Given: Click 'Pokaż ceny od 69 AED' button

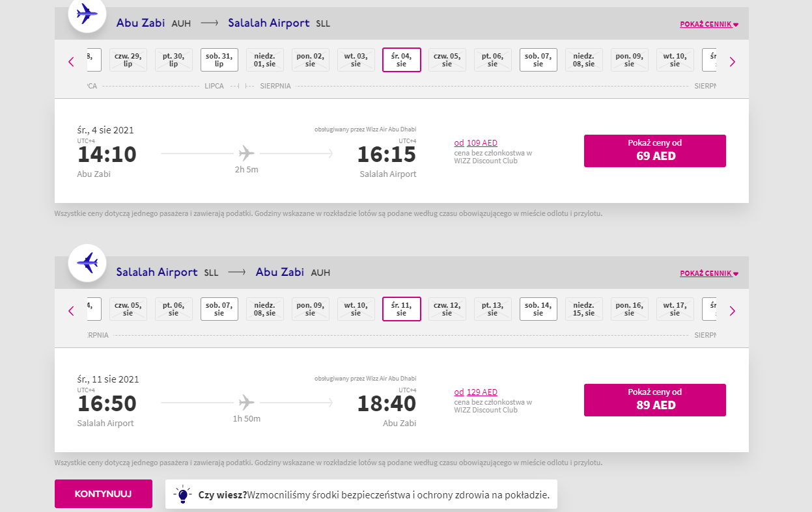Looking at the screenshot, I should point(655,151).
